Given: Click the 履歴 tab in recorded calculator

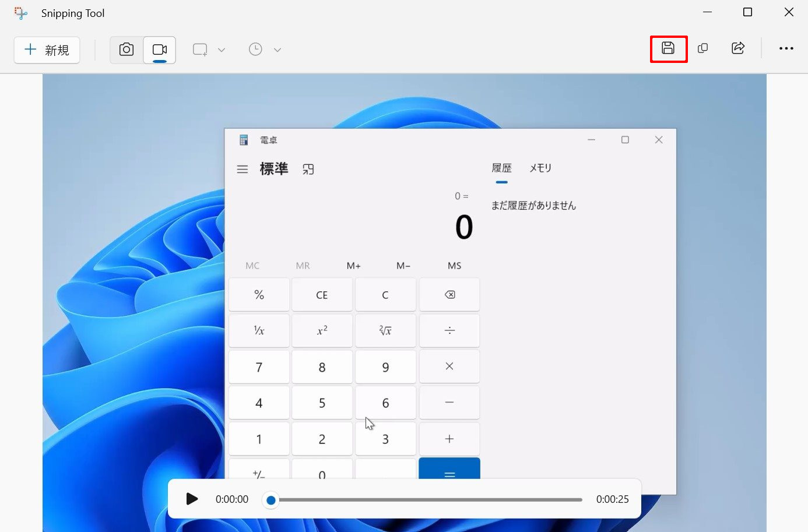Looking at the screenshot, I should 501,168.
